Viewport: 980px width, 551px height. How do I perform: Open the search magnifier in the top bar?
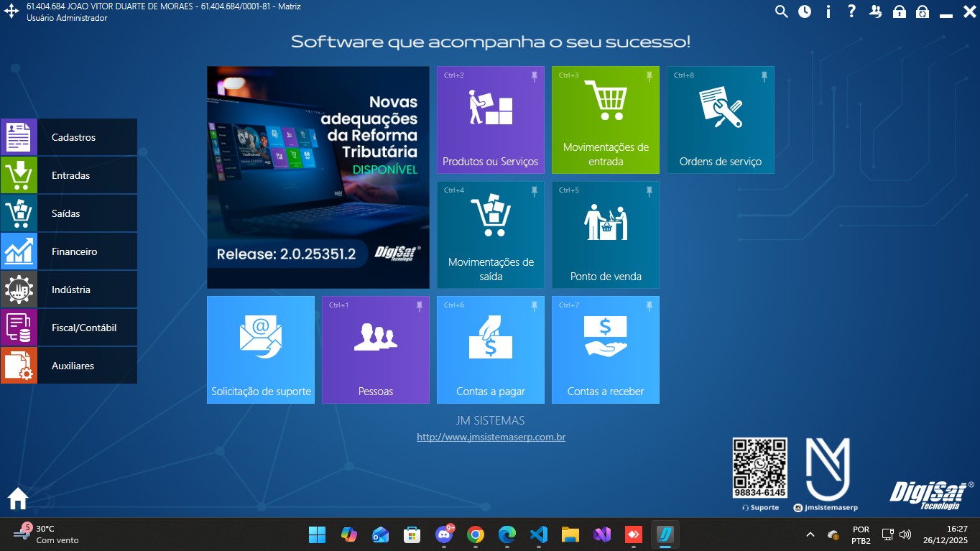[x=780, y=11]
